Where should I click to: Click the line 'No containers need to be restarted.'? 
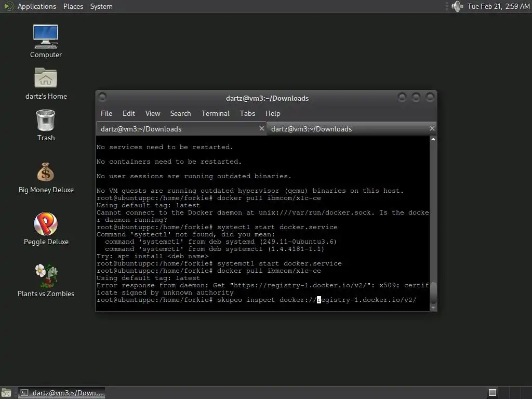pos(169,162)
